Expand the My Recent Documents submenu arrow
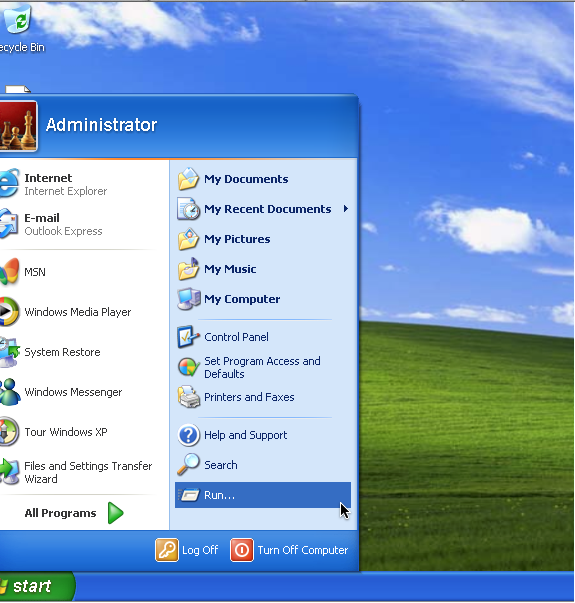 coord(346,209)
